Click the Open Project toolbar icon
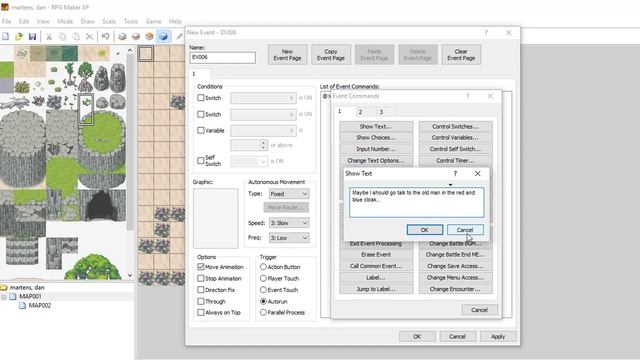The height and width of the screenshot is (360, 640). [19, 37]
